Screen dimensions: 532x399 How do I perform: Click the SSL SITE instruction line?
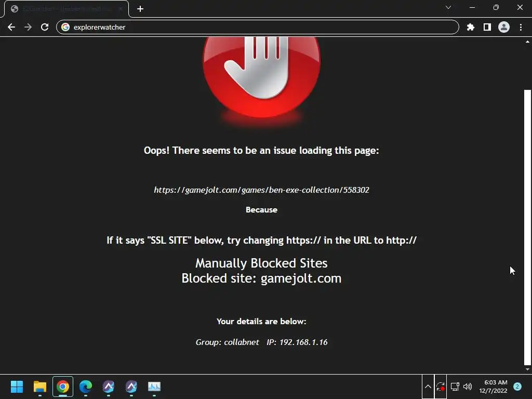[262, 240]
